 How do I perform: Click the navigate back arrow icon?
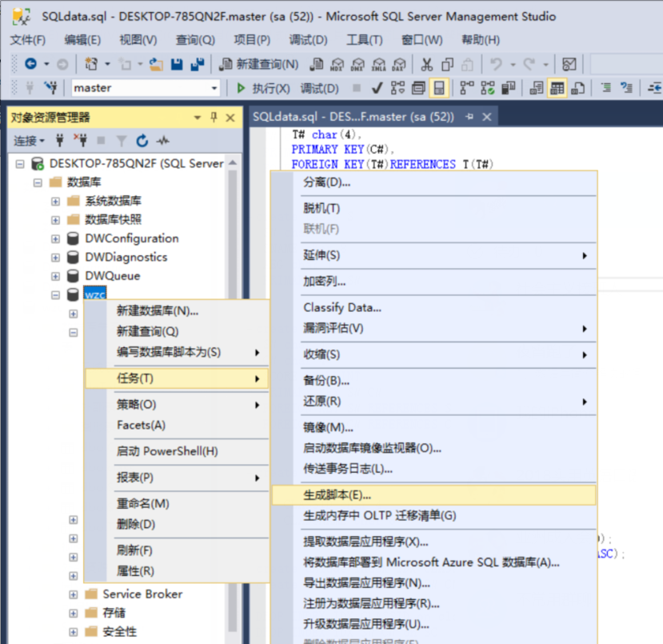[x=31, y=64]
